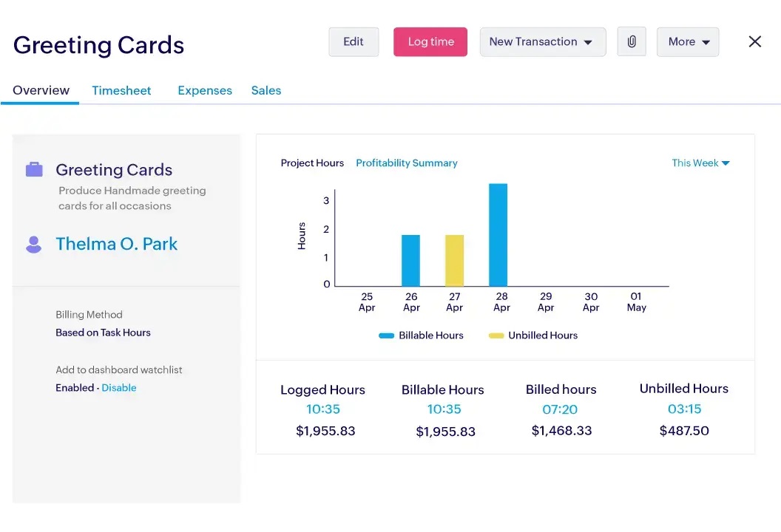Click the Unbilled Hours legend marker

[497, 335]
